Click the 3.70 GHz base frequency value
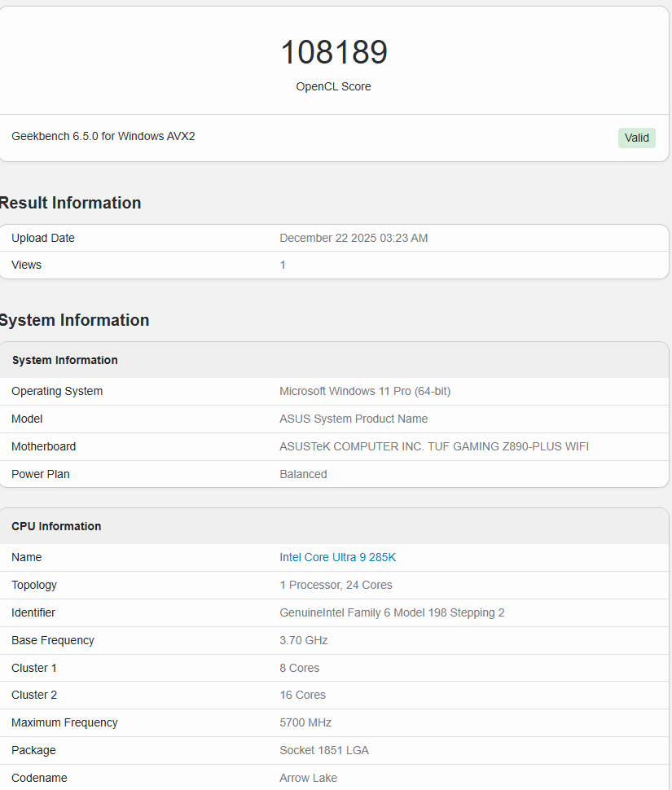The image size is (672, 790). (303, 640)
